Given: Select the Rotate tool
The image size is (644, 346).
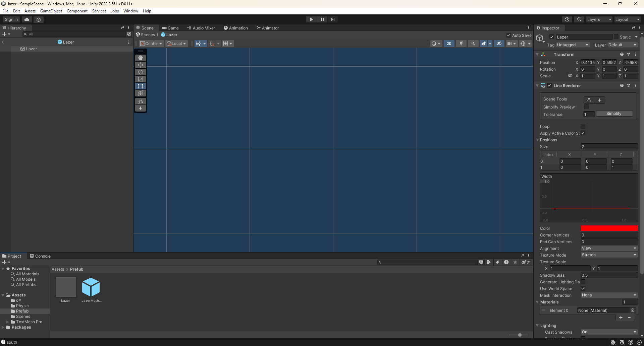Looking at the screenshot, I should 141,72.
